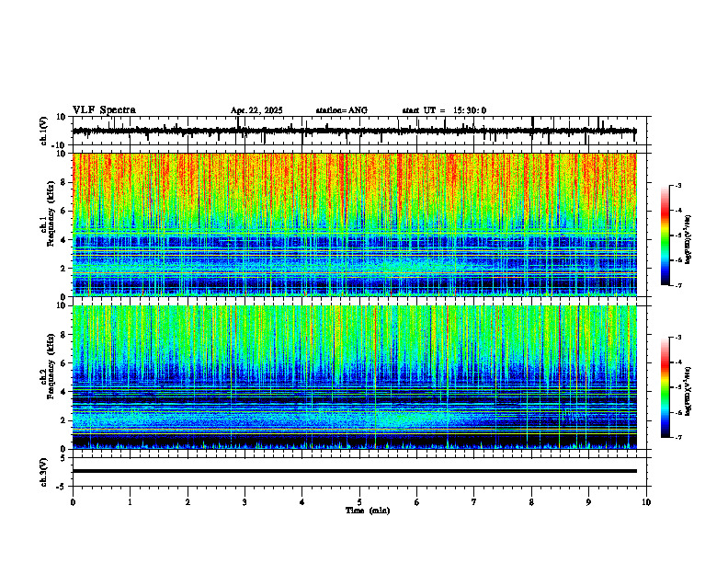Screen dimensions: 728x563
Task: Click time axis tick label 10
Action: pyautogui.click(x=646, y=502)
